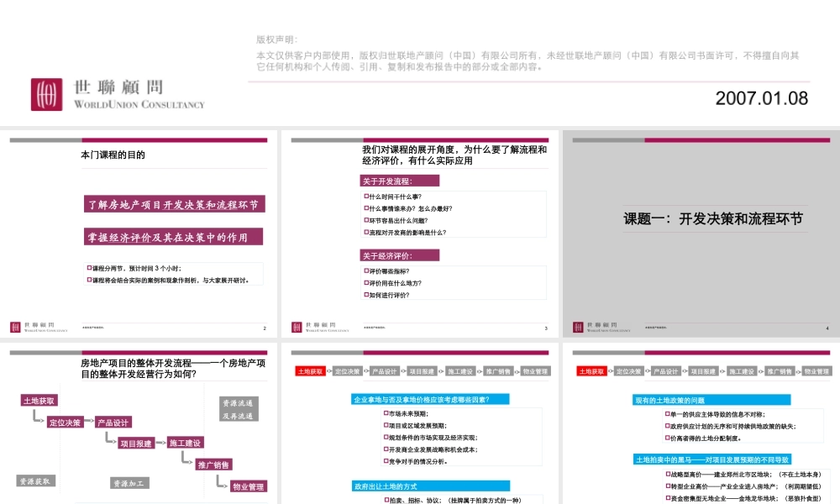Click the WorldUnion Consultancy name text

pyautogui.click(x=139, y=104)
